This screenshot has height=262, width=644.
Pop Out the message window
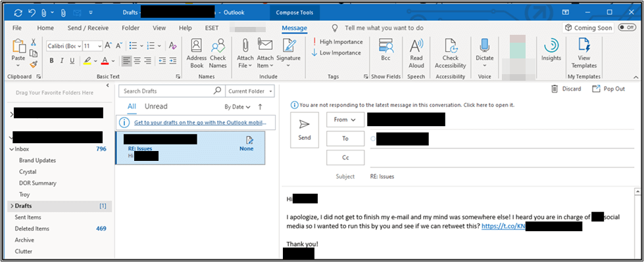point(608,89)
